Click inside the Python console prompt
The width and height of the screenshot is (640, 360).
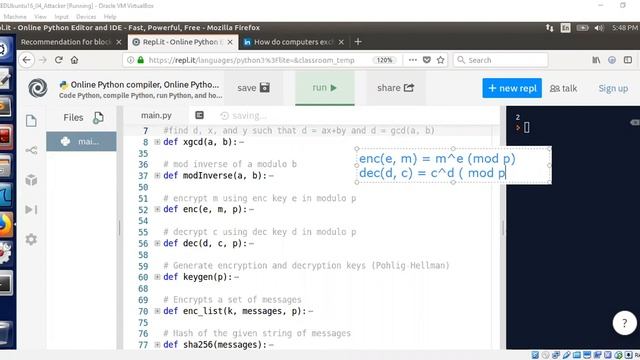527,128
